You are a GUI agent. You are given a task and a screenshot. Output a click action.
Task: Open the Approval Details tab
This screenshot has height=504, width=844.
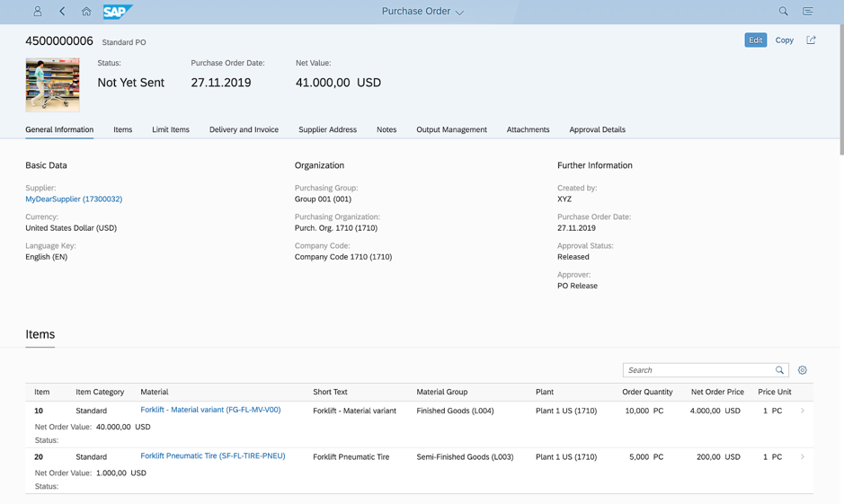coord(598,129)
